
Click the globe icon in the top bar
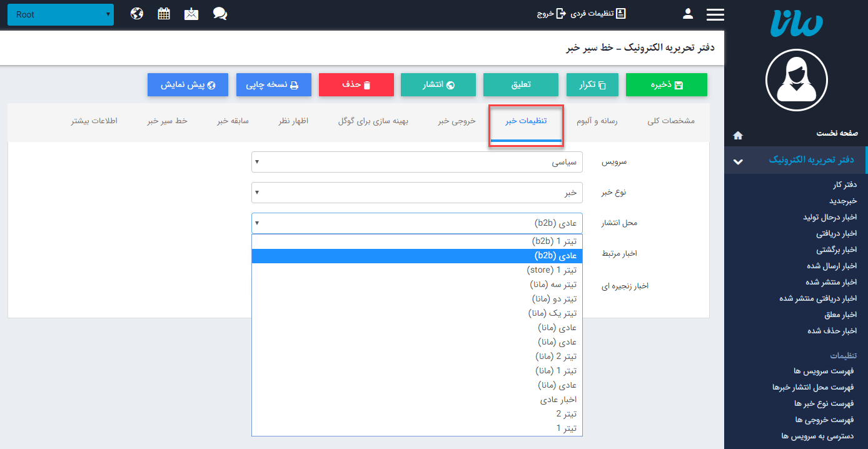(136, 13)
